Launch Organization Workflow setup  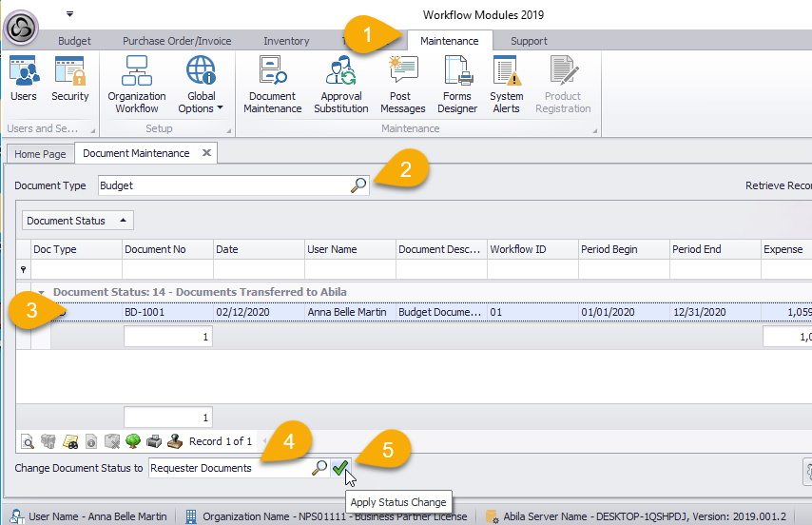[x=136, y=85]
